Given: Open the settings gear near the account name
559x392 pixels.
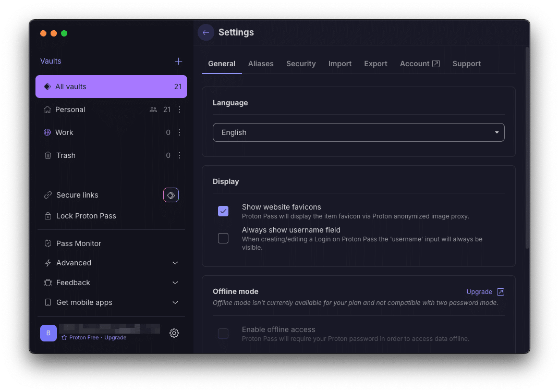Looking at the screenshot, I should tap(174, 333).
